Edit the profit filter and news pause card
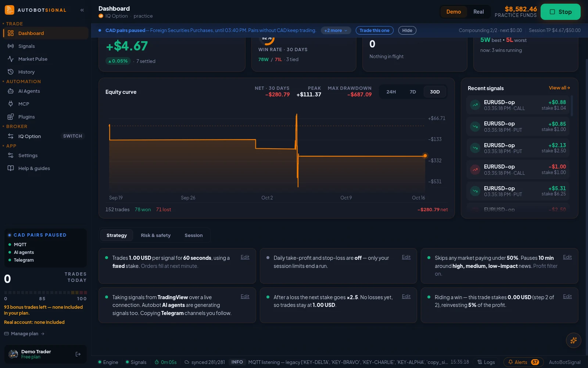 pos(567,257)
